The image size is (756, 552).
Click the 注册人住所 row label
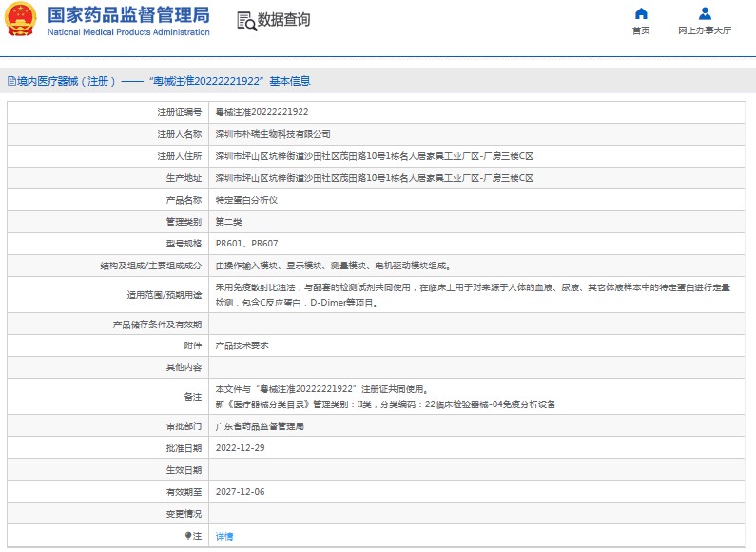coord(180,156)
